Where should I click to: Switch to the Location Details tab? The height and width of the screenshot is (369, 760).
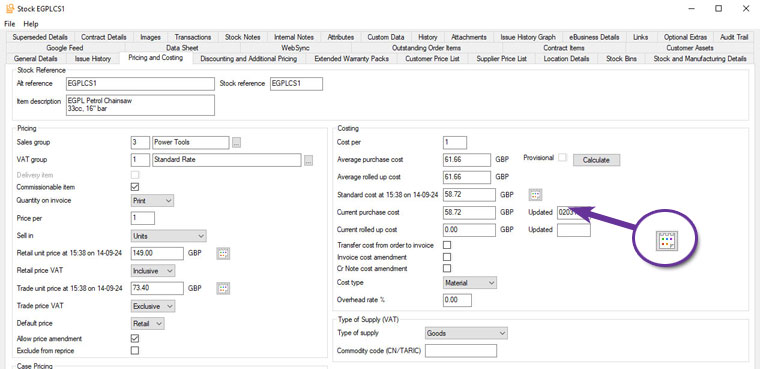pyautogui.click(x=566, y=59)
